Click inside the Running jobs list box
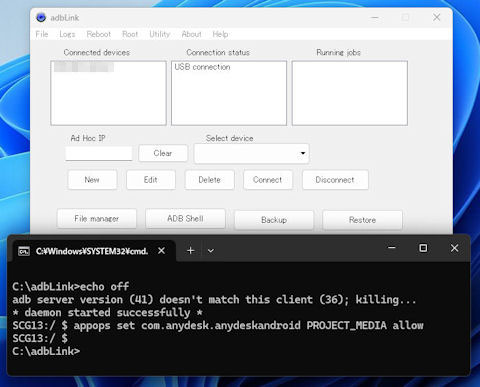This screenshot has width=480, height=387. [350, 93]
